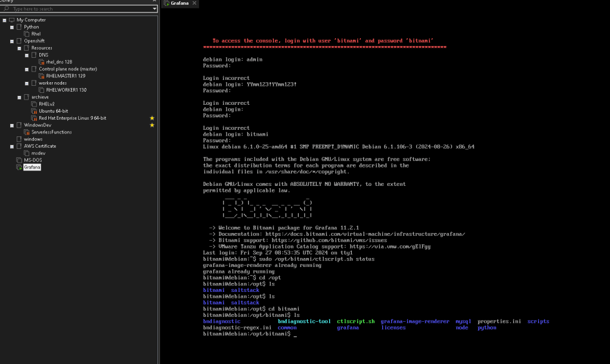Click 'ctlscript.sh' in the terminal listing
Viewport: 610px width, 364px height.
click(355, 321)
